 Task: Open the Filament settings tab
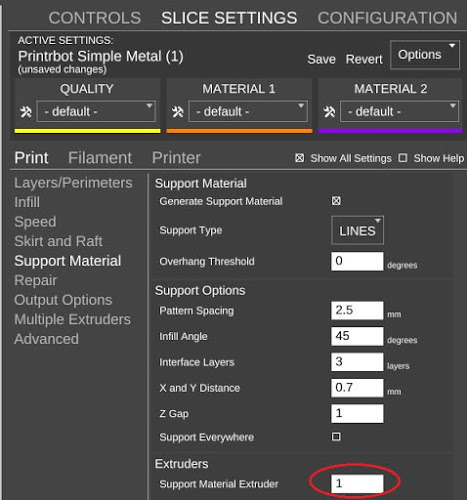[x=100, y=158]
